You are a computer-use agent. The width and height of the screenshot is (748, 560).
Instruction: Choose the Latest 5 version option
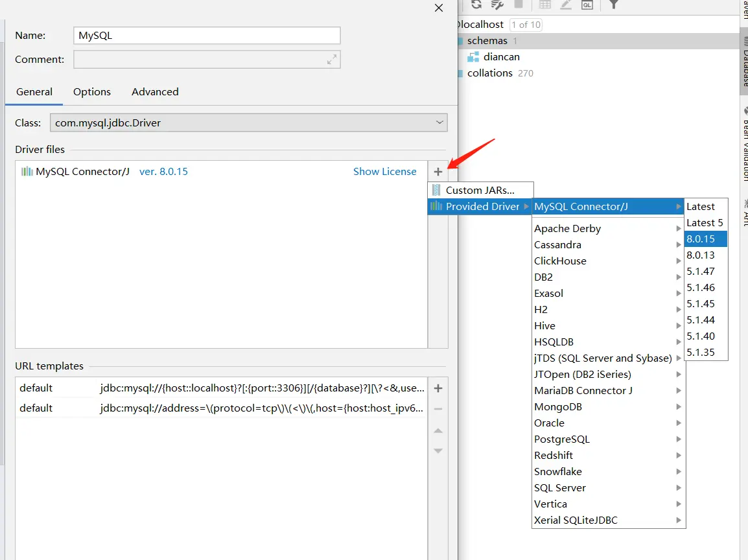pos(706,223)
